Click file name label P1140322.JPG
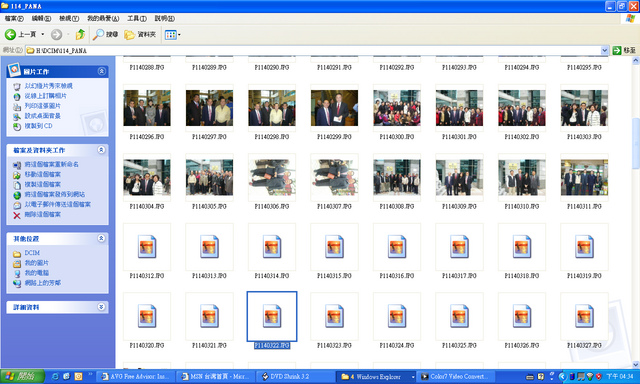Screen dimensions: 640x384 pos(272,346)
